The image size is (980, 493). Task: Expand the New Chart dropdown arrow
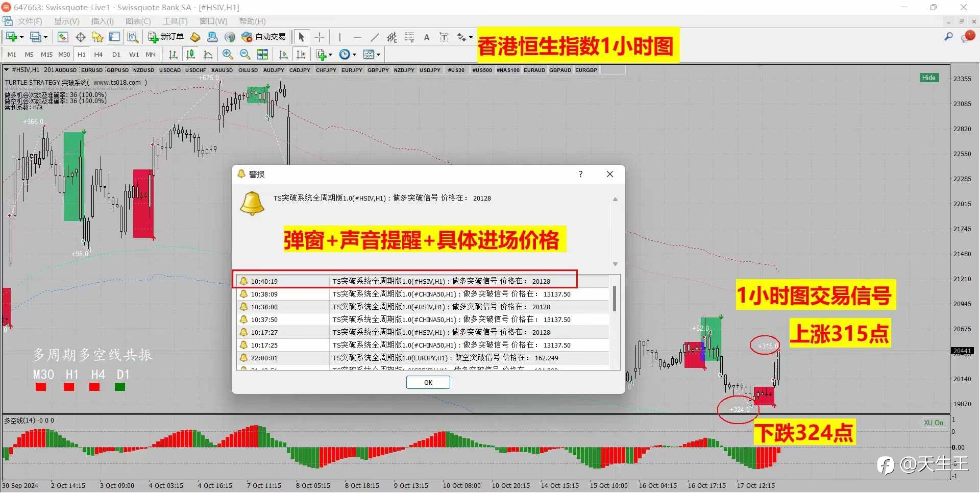point(21,37)
